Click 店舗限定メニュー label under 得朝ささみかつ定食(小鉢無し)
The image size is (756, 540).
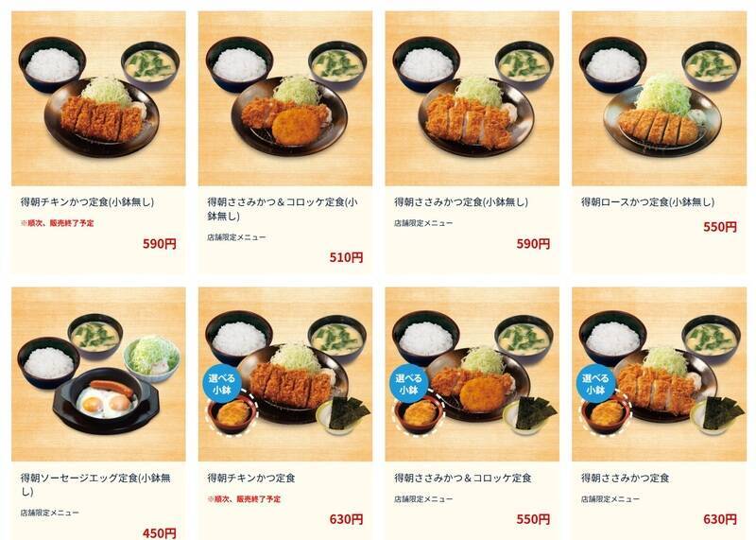(x=423, y=223)
